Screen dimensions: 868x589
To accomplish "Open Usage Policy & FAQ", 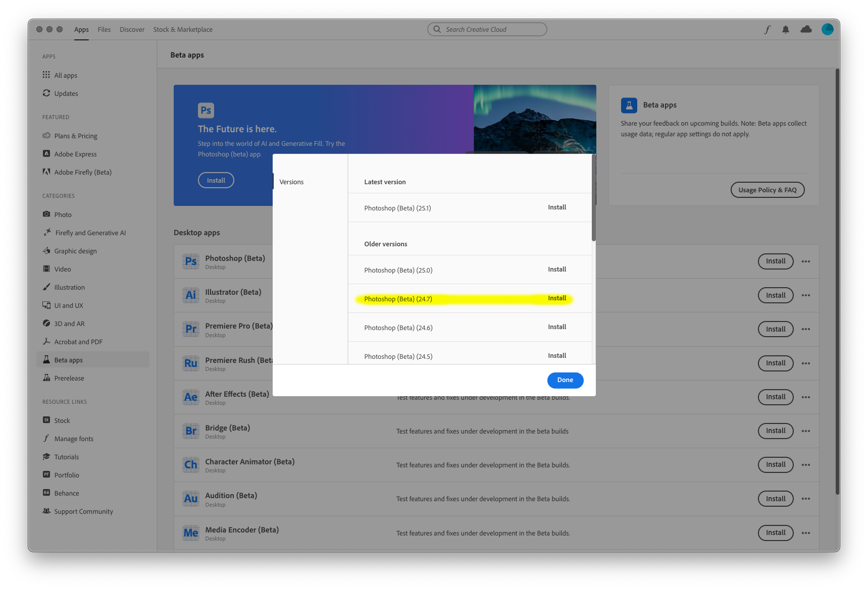I will click(x=767, y=190).
